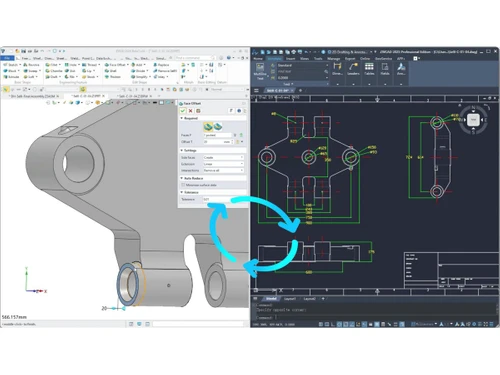Open the File tab in ZW3D
Viewport: 500px width, 375px height.
coord(7,58)
